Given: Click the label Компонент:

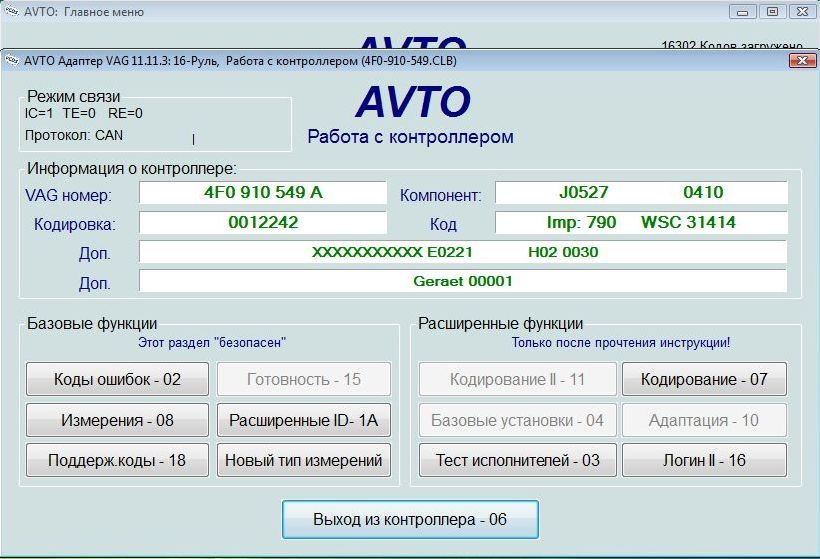Looking at the screenshot, I should [440, 195].
